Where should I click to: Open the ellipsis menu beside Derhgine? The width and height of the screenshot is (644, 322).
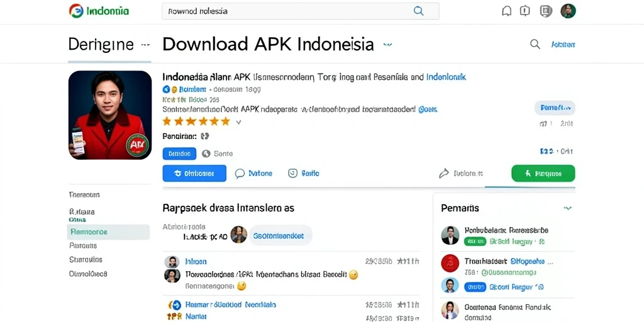145,45
